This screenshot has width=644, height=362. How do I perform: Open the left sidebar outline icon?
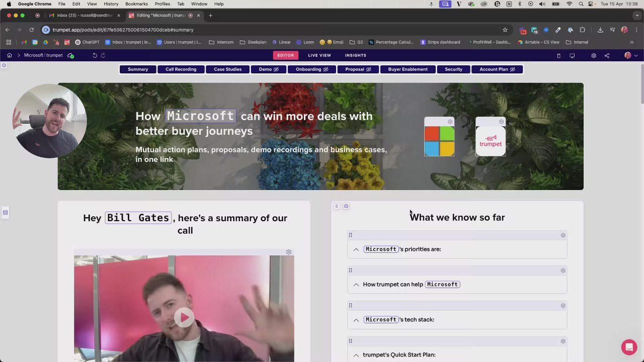5,213
